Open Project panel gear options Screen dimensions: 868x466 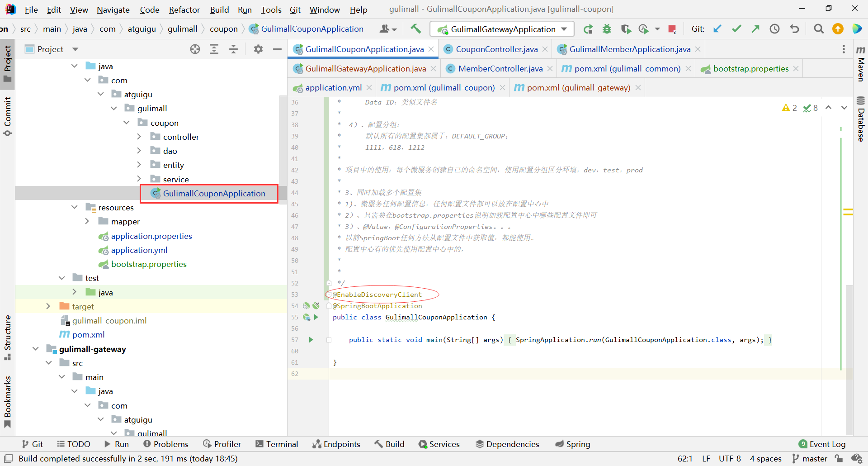[x=258, y=49]
